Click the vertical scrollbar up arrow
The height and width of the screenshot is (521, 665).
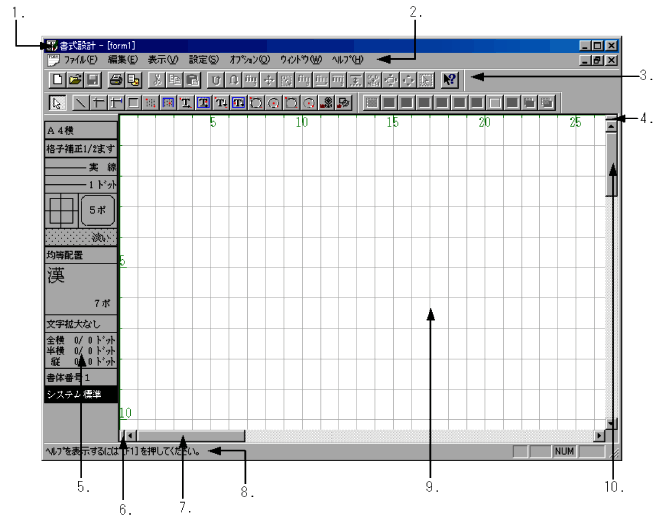point(610,126)
